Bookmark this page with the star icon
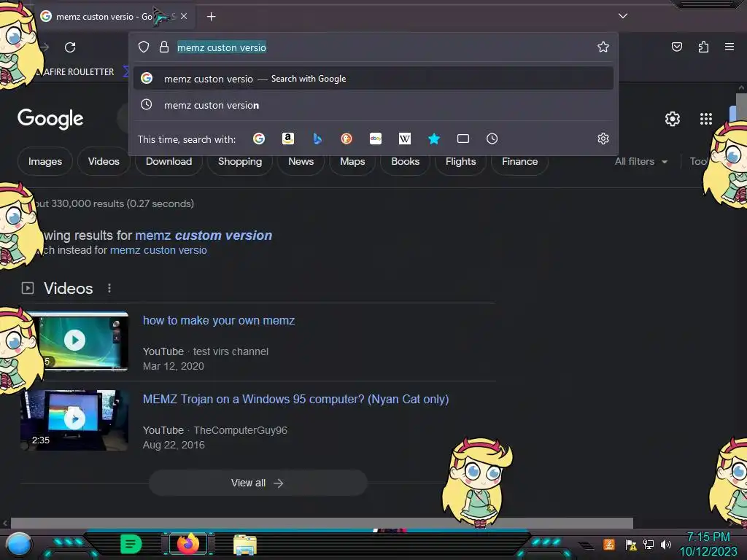Screen dimensions: 747x560 [x=603, y=47]
